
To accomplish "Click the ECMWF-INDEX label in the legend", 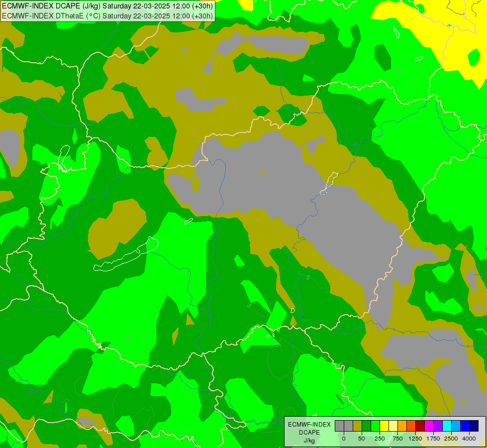I will point(309,425).
